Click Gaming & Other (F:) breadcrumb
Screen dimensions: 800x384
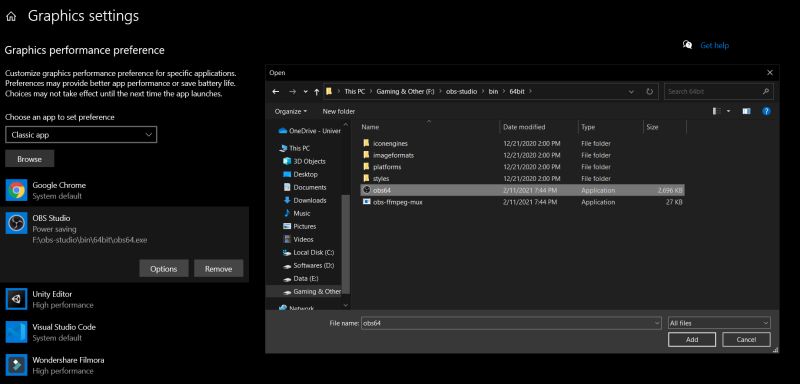click(405, 92)
